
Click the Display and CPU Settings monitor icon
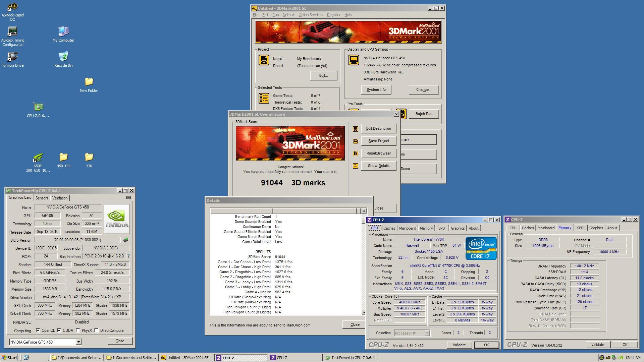pos(354,60)
